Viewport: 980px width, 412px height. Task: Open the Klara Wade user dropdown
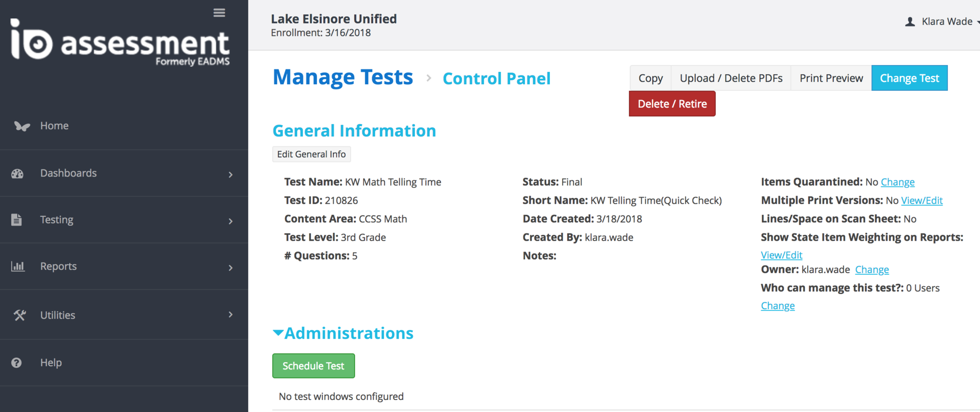tap(947, 22)
